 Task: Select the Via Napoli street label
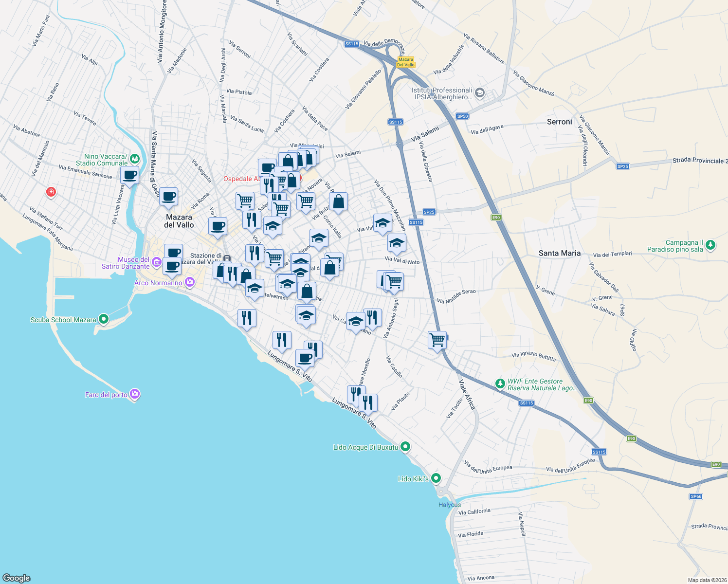pos(522,524)
